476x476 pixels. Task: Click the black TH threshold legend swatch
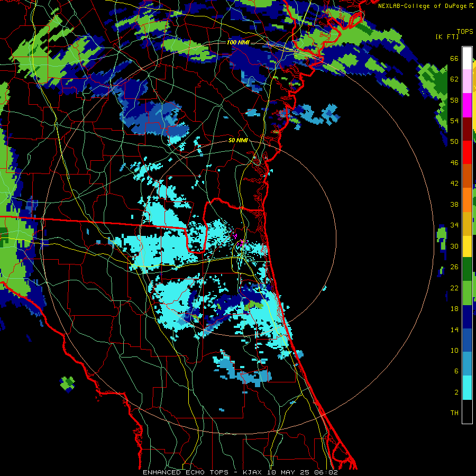pos(467,411)
